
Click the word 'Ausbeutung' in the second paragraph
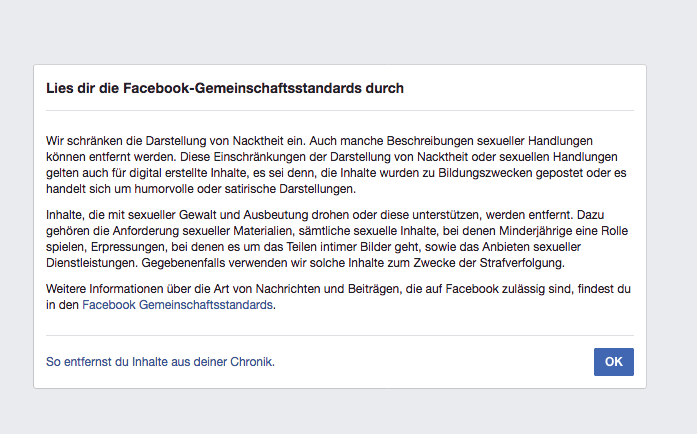(276, 215)
